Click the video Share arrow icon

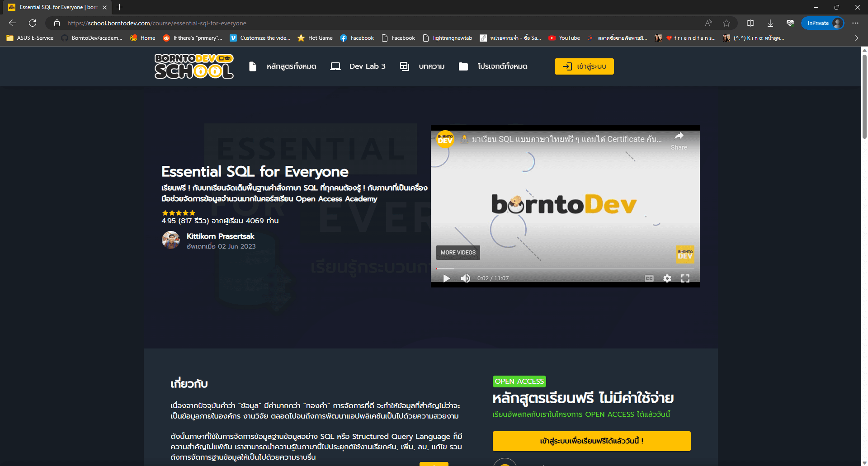(679, 136)
